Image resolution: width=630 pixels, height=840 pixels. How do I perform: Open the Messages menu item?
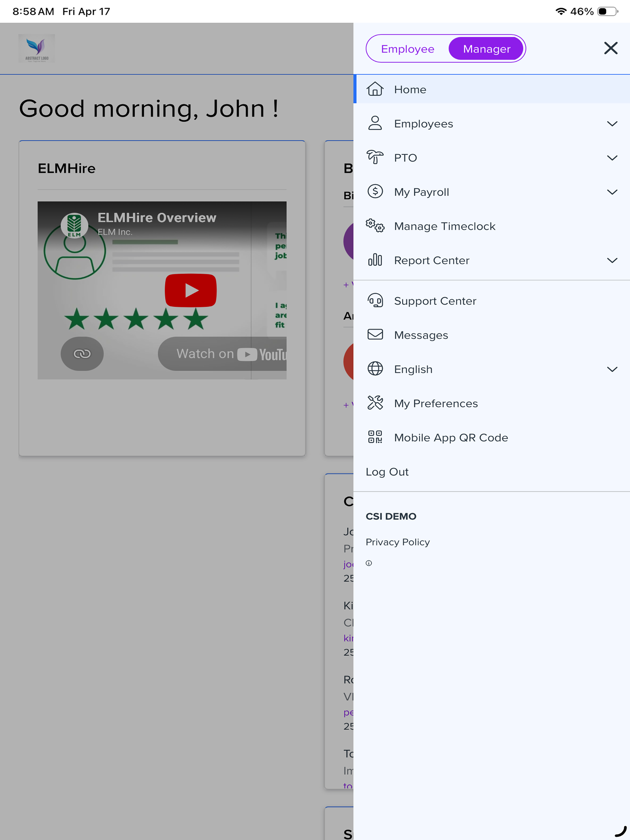[492, 335]
